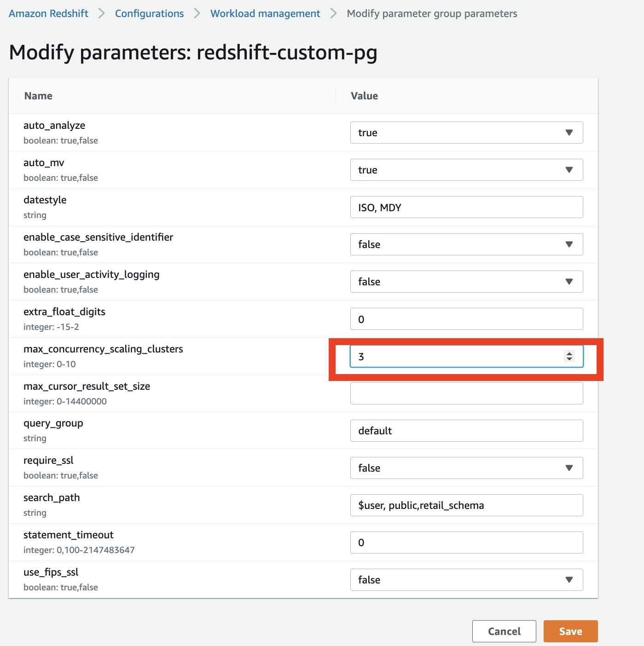Screen dimensions: 644x646
Task: Open the auto_mv dropdown arrow
Action: pyautogui.click(x=569, y=170)
